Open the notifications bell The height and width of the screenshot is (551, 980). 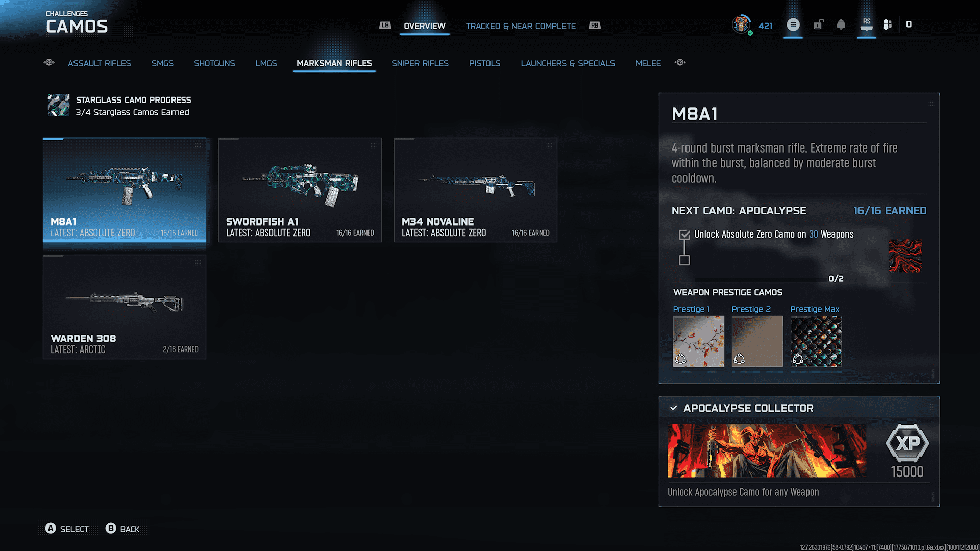pyautogui.click(x=841, y=24)
